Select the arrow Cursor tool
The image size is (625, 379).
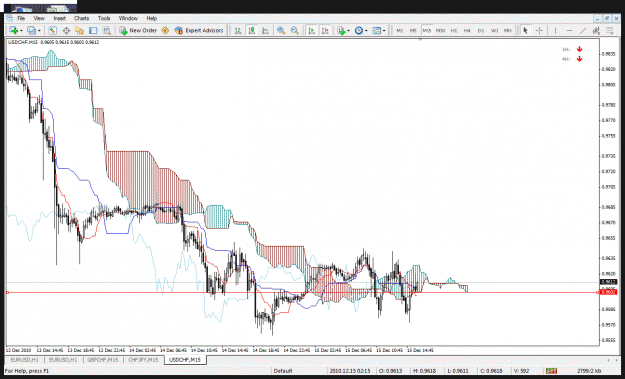point(525,30)
